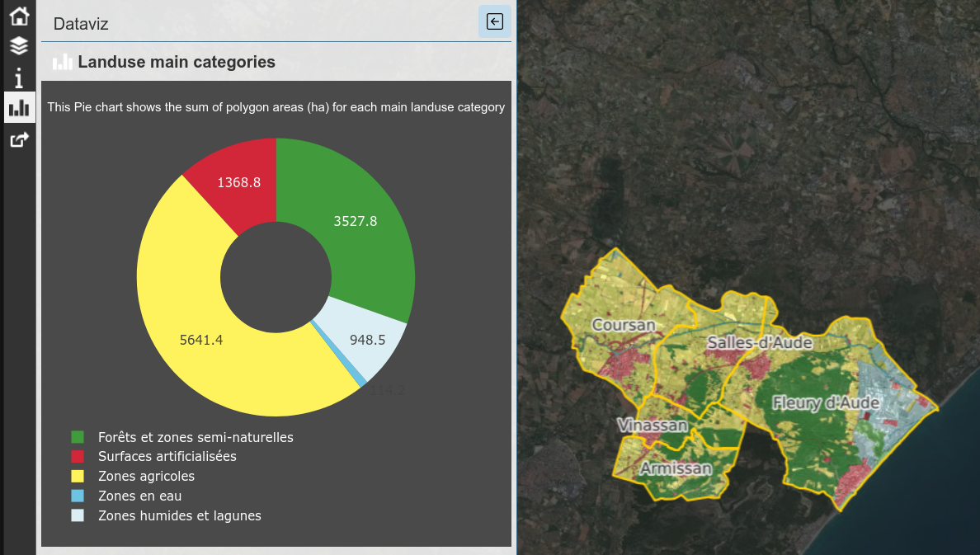Click the Vinassan map label

point(653,426)
